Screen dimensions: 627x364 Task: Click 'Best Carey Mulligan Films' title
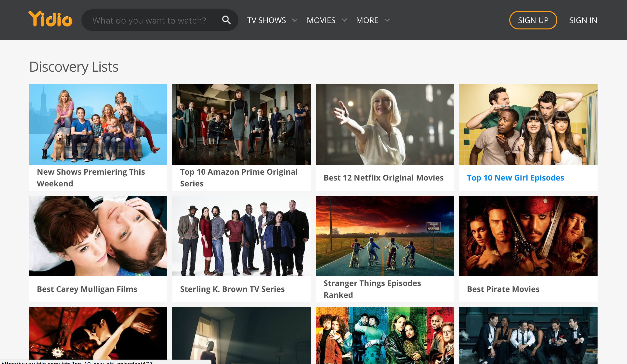(x=87, y=289)
